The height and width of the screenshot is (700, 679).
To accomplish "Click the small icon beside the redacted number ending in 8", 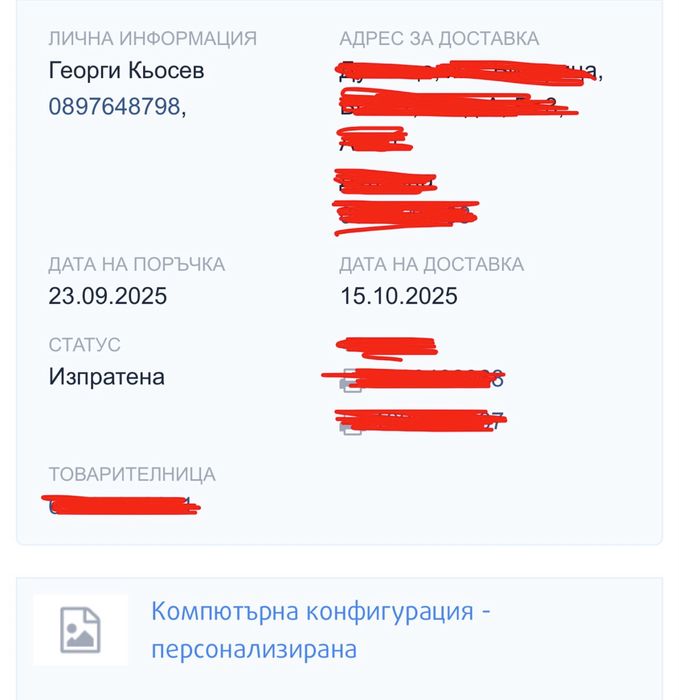I will tap(351, 380).
